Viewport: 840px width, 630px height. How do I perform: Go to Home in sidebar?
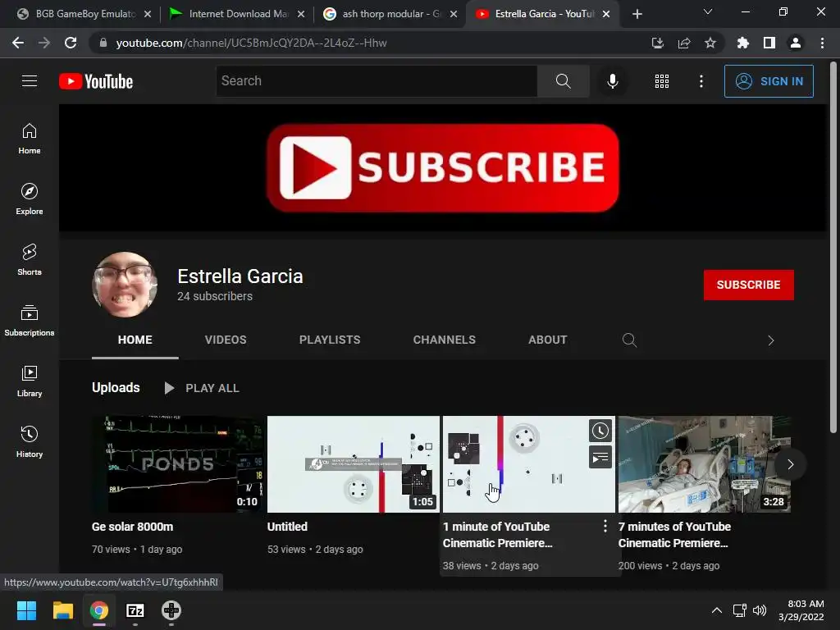click(30, 139)
